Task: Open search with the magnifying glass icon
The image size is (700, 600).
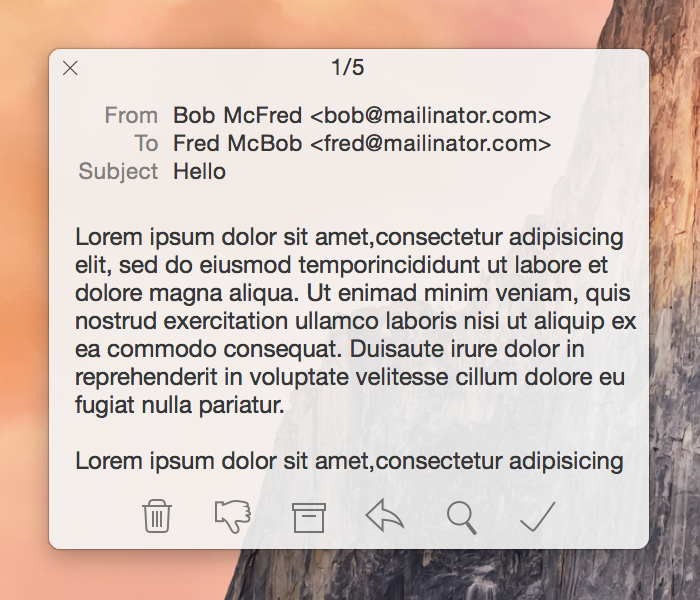Action: (x=462, y=518)
